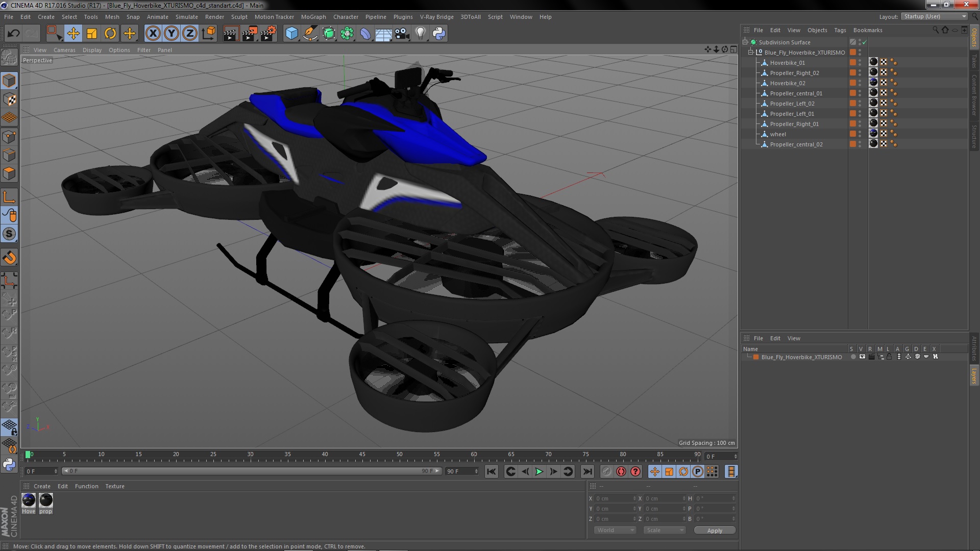This screenshot has height=551, width=980.
Task: Click Render View clapperboard icon
Action: point(231,34)
